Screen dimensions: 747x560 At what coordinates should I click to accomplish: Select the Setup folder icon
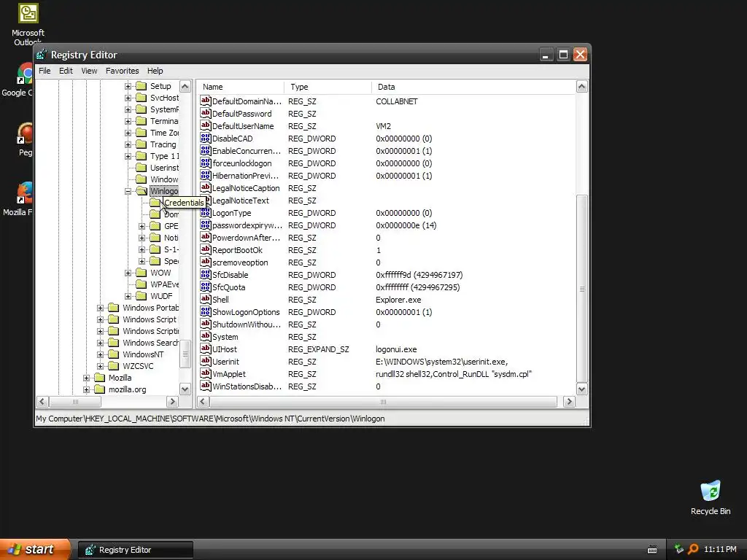coord(141,86)
